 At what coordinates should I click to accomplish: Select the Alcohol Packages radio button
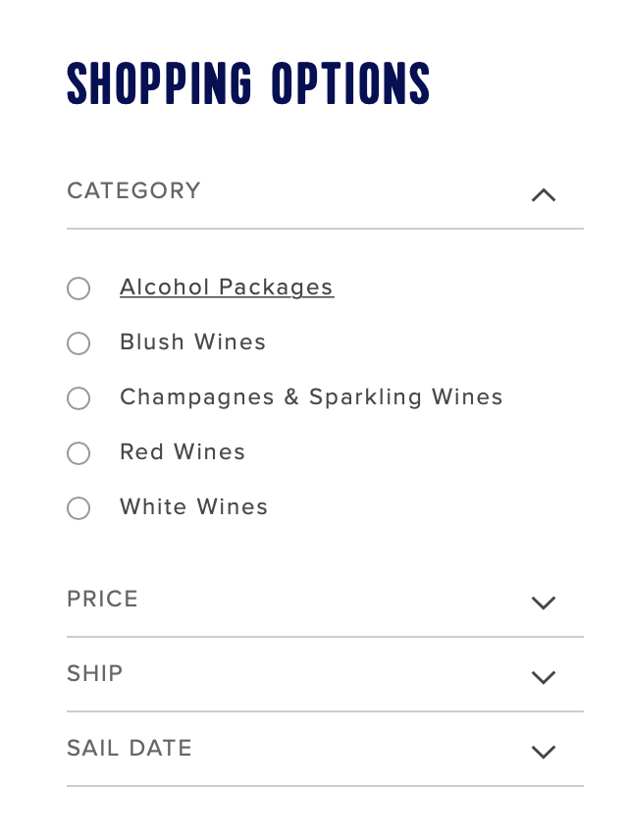pos(78,289)
